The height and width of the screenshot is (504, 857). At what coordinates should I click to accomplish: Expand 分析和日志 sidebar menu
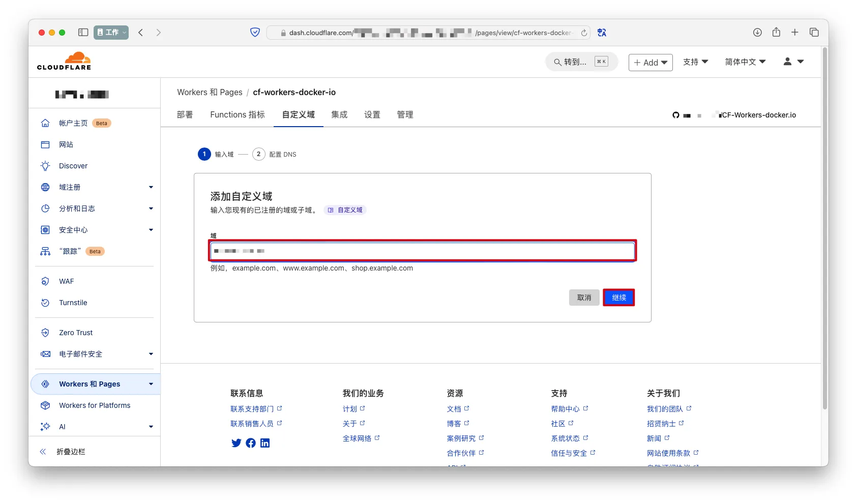151,209
